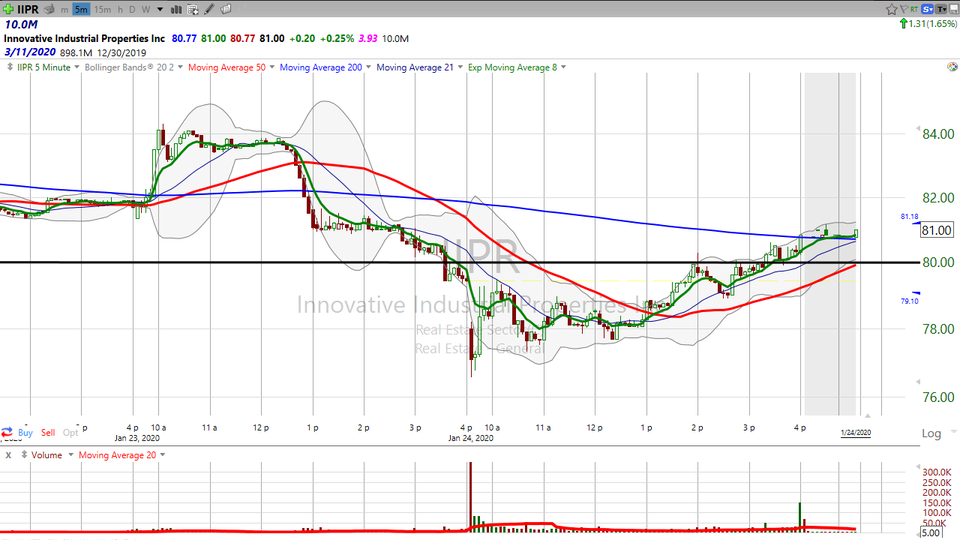Click the 898.1M value text

76,53
